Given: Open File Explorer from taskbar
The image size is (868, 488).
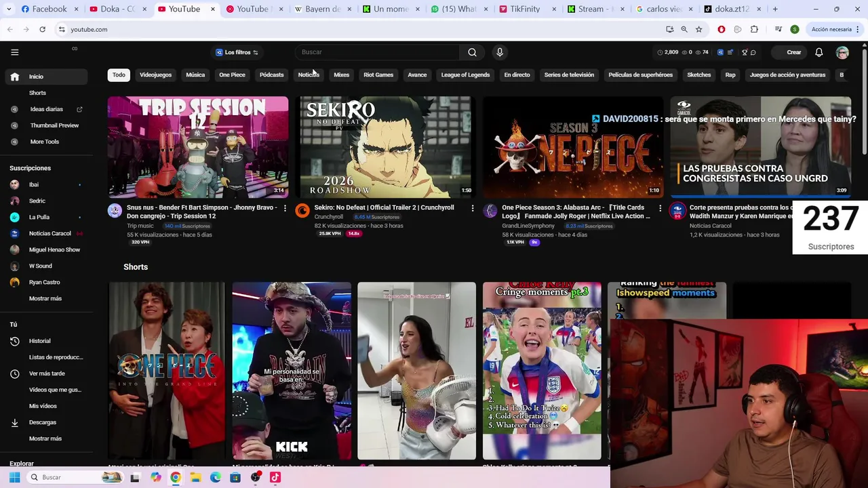Looking at the screenshot, I should [x=195, y=477].
